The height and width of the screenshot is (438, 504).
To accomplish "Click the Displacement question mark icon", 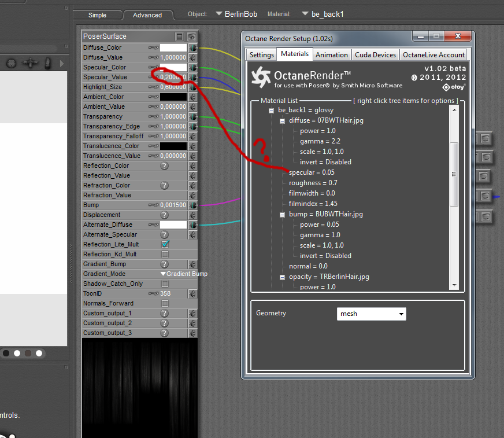I will 164,215.
